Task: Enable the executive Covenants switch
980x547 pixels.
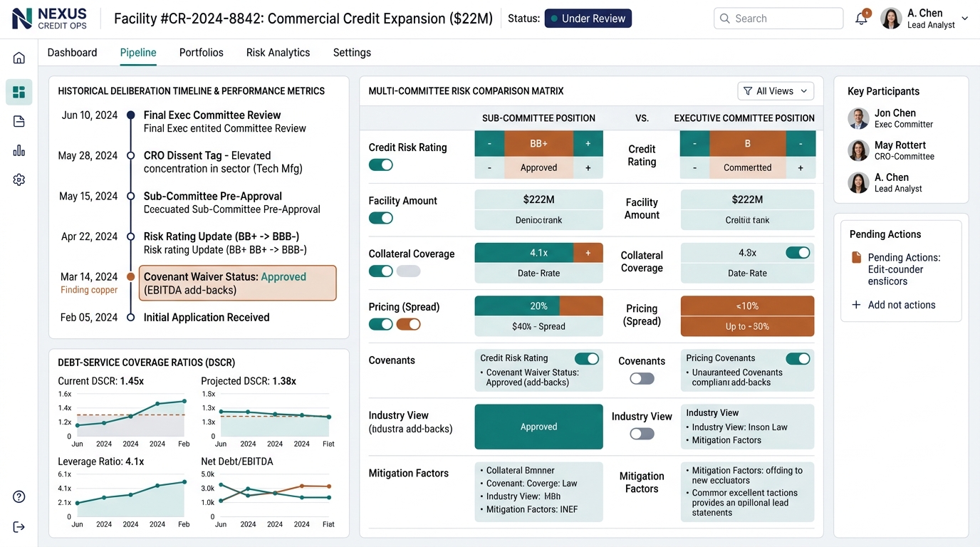Action: 642,379
